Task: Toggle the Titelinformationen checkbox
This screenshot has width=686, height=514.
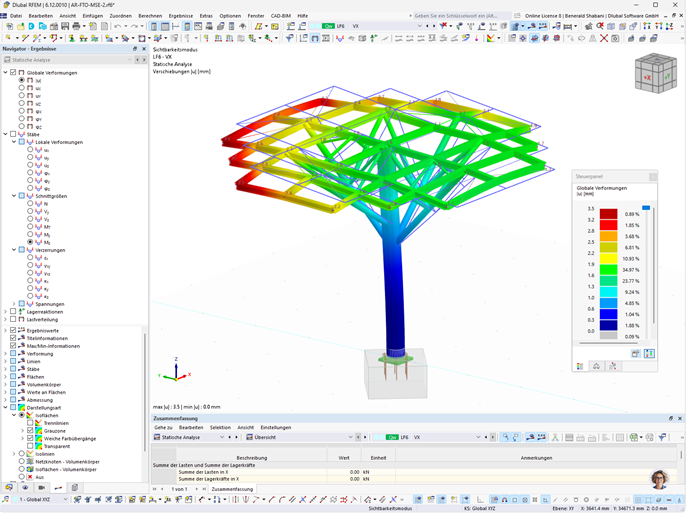Action: [x=13, y=338]
